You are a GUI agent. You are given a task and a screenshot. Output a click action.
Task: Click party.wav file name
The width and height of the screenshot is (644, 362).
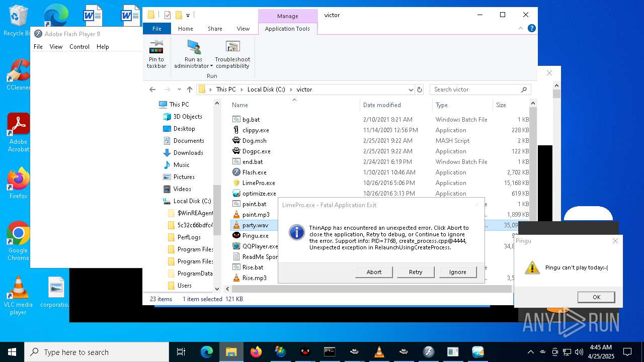pos(255,225)
